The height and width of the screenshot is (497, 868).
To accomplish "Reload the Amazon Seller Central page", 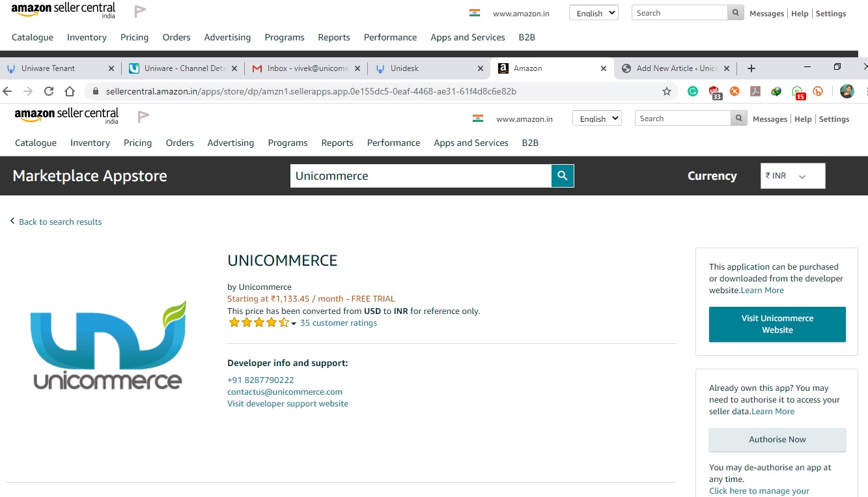I will pyautogui.click(x=49, y=91).
